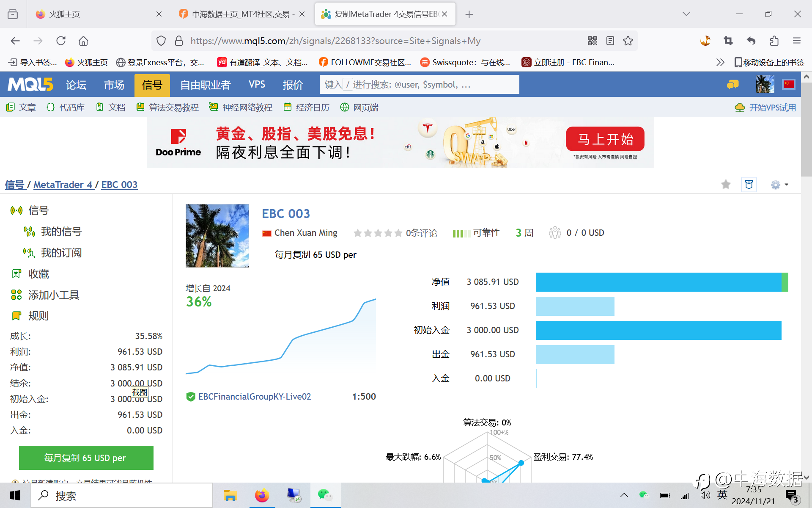Open Windows Start menu
This screenshot has width=812, height=508.
[x=15, y=495]
